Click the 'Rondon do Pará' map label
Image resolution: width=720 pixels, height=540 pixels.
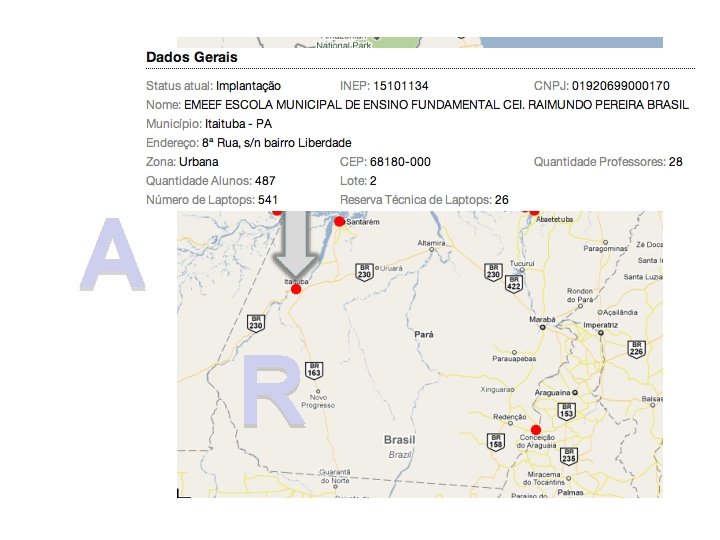coord(580,295)
